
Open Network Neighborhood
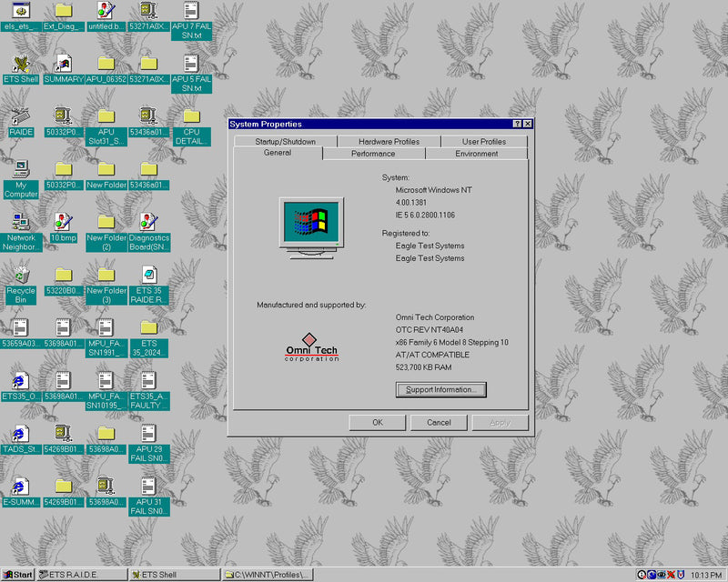20,226
